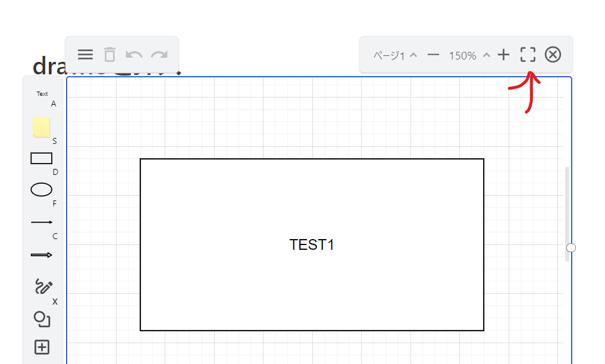
Task: Open the shapes library icon
Action: (42, 319)
